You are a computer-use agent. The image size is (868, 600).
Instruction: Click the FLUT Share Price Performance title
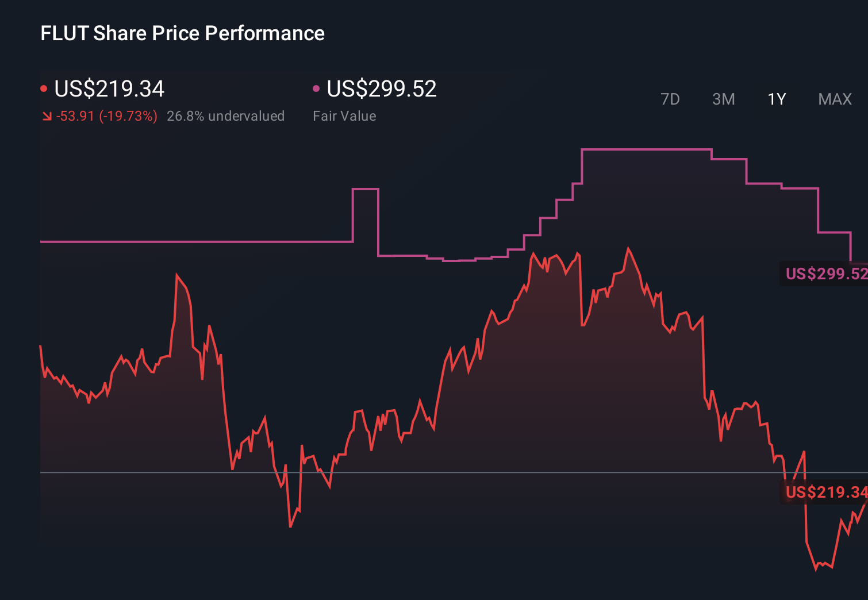coord(182,33)
